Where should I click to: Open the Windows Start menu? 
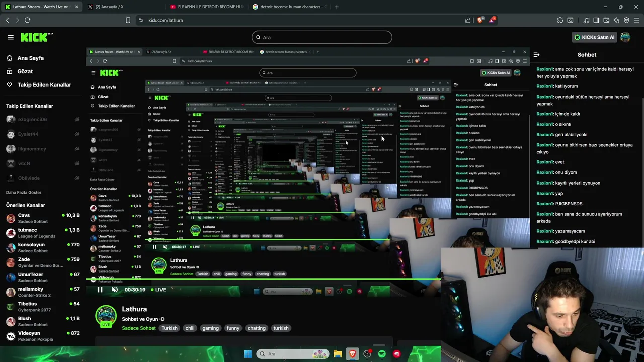248,354
